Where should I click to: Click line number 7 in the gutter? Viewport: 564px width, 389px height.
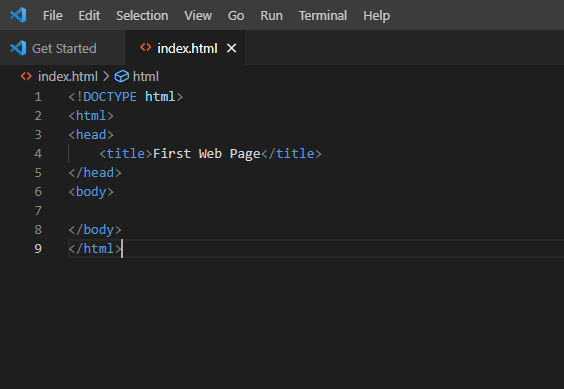click(x=38, y=211)
